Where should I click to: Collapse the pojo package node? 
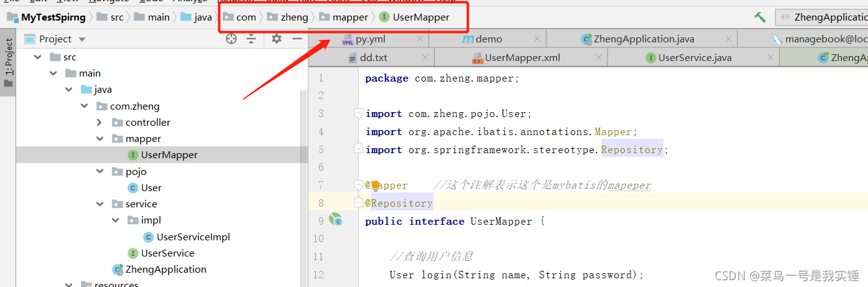pyautogui.click(x=99, y=171)
